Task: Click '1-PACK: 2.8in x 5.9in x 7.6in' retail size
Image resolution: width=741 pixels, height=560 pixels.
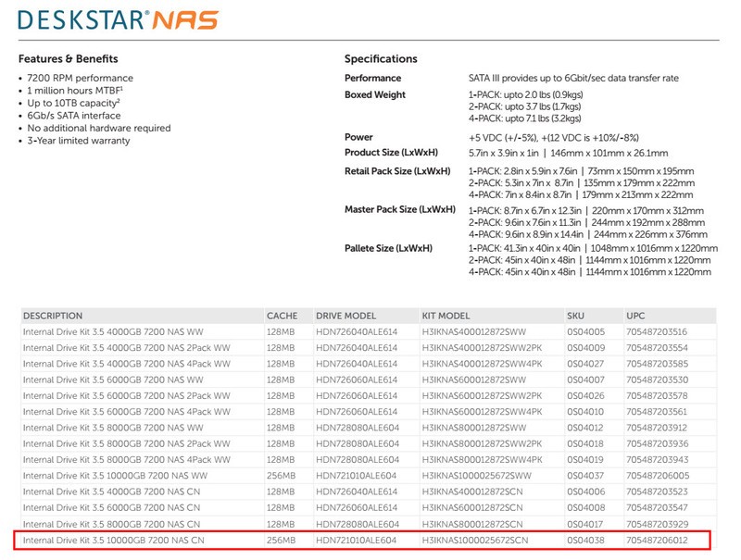Action: tap(522, 171)
